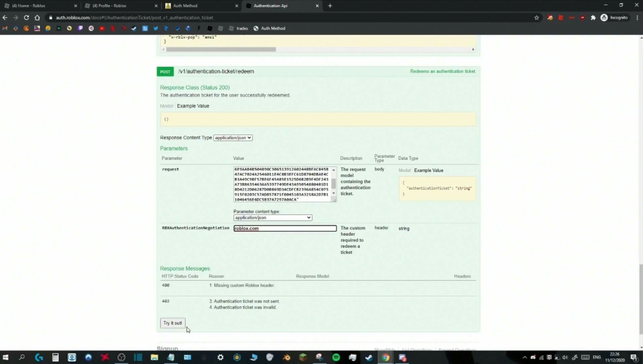Click 'Redeems an authentication ticket' summary link
The height and width of the screenshot is (364, 643).
pyautogui.click(x=443, y=71)
